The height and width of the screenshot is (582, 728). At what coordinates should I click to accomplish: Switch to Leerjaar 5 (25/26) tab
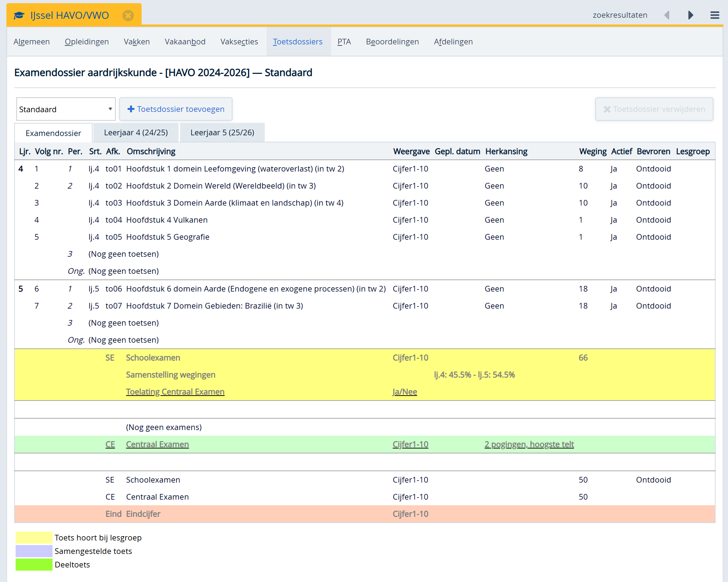coord(222,132)
